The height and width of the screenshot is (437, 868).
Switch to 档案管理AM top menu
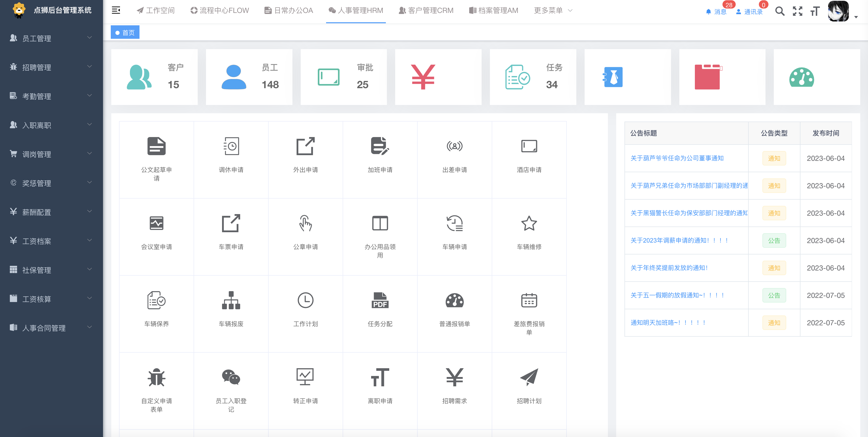click(x=493, y=10)
